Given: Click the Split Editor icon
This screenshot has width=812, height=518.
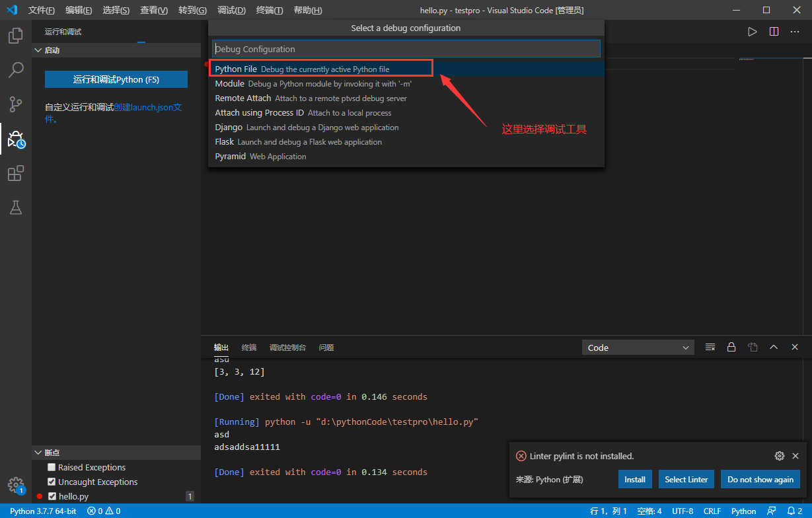Looking at the screenshot, I should [774, 32].
